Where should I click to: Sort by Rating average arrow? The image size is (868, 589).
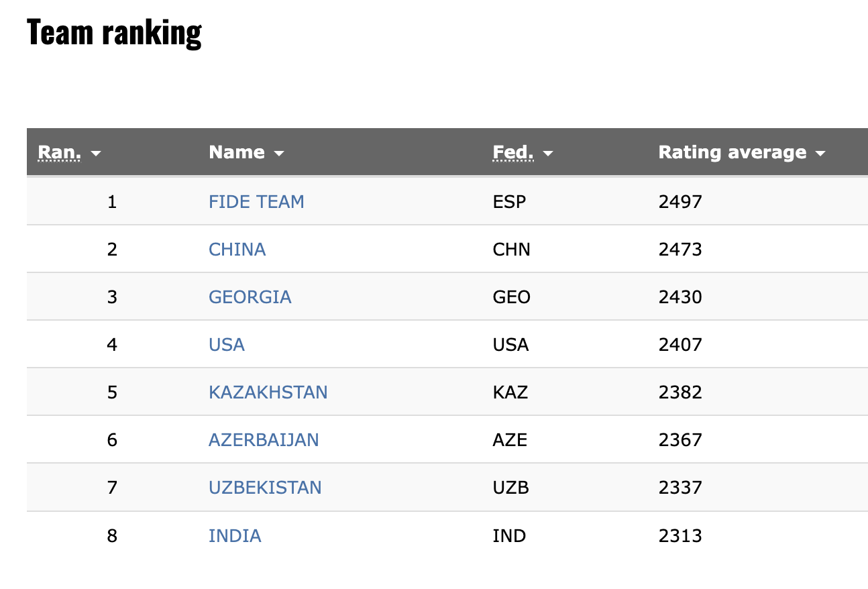[x=820, y=154]
